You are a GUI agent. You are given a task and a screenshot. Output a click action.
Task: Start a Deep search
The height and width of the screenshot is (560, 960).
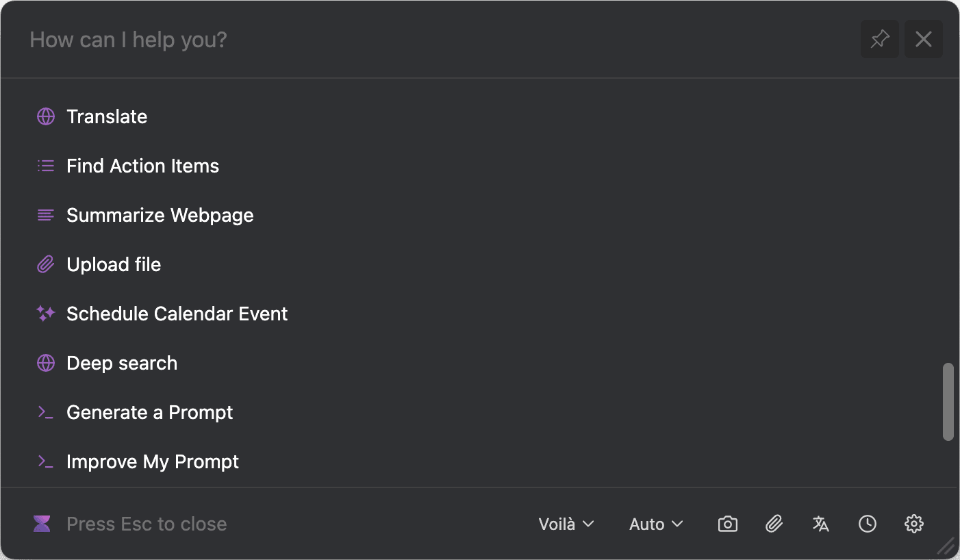122,363
